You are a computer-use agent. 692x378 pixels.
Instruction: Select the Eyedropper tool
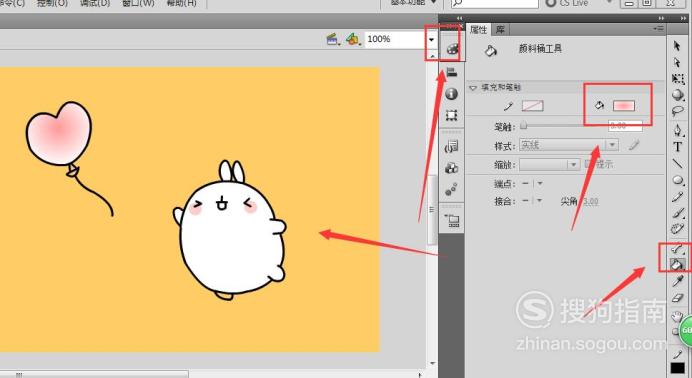(677, 281)
